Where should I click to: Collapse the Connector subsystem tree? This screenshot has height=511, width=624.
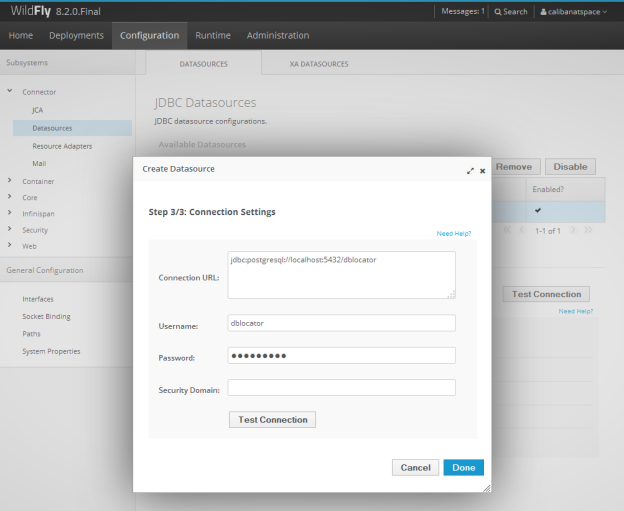point(11,92)
